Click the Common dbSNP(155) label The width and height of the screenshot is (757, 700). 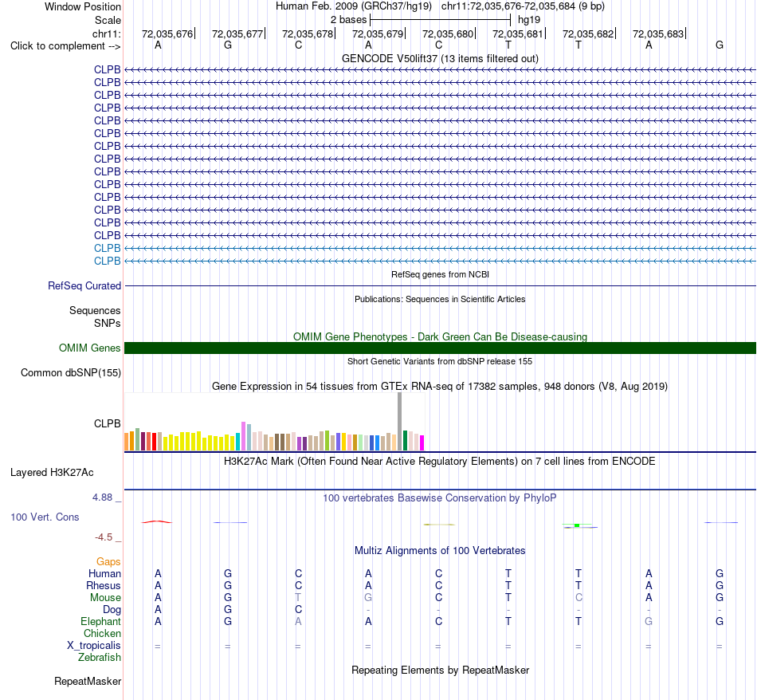(x=70, y=373)
